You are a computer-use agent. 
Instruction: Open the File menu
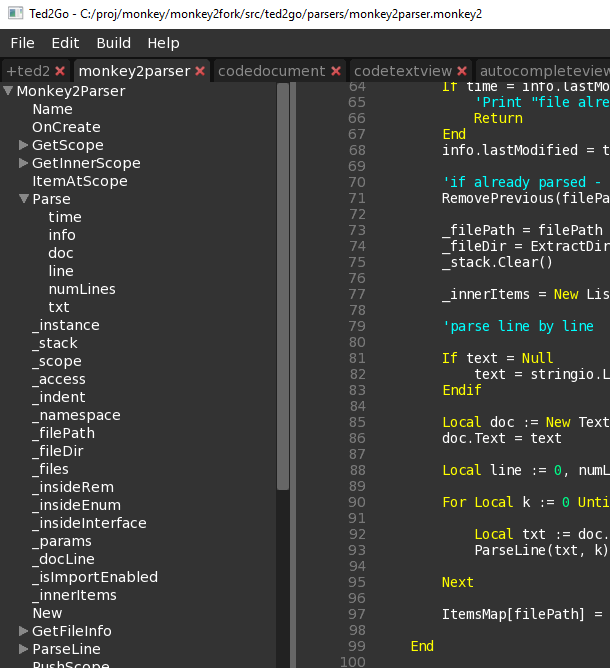coord(22,43)
